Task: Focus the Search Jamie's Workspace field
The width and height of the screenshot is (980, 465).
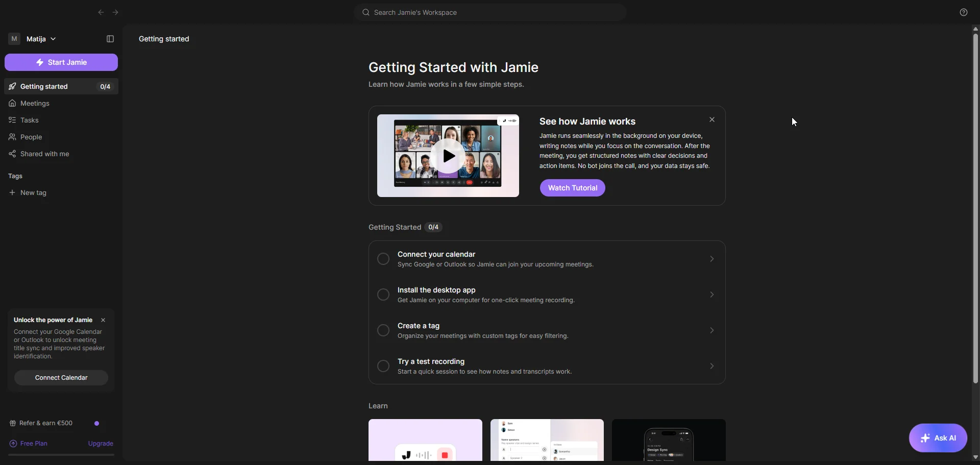Action: click(x=490, y=12)
